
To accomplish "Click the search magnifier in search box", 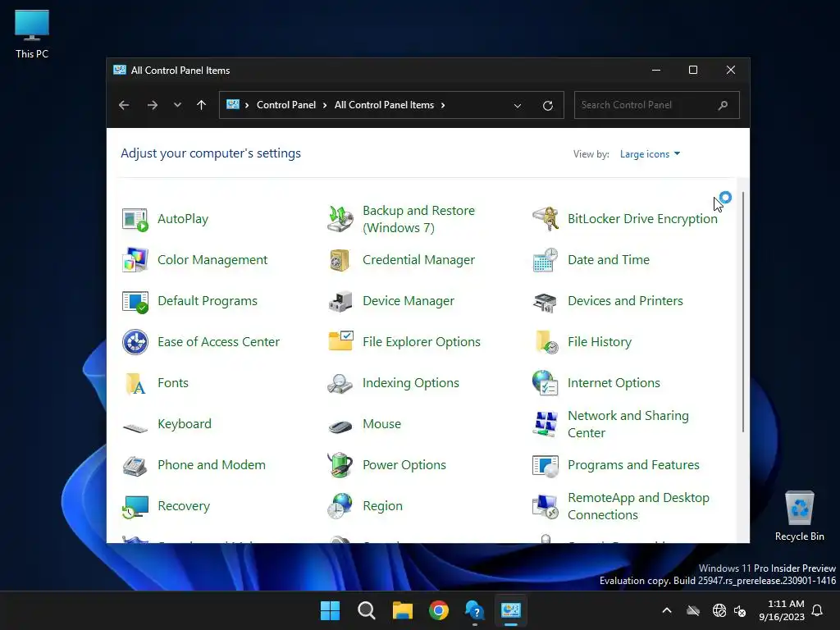I will [x=724, y=105].
